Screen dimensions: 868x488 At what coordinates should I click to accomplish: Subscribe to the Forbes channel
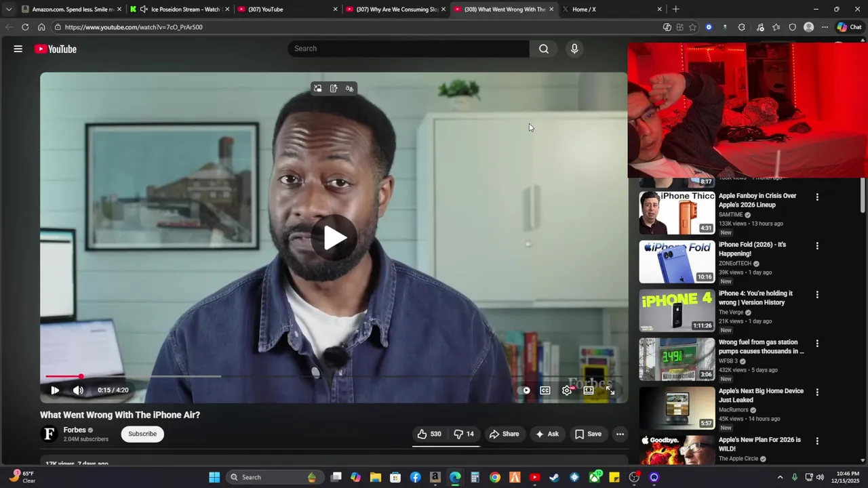tap(142, 434)
